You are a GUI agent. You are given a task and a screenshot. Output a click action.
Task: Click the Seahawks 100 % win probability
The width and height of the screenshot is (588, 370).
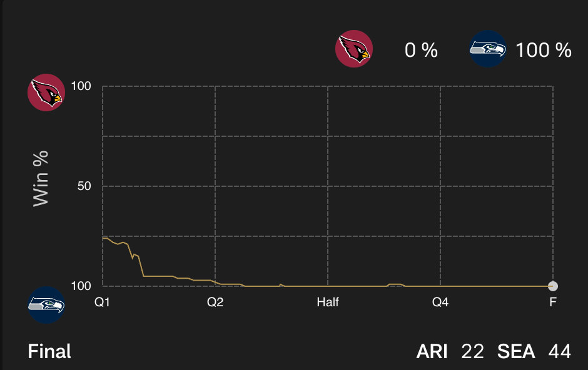click(543, 50)
